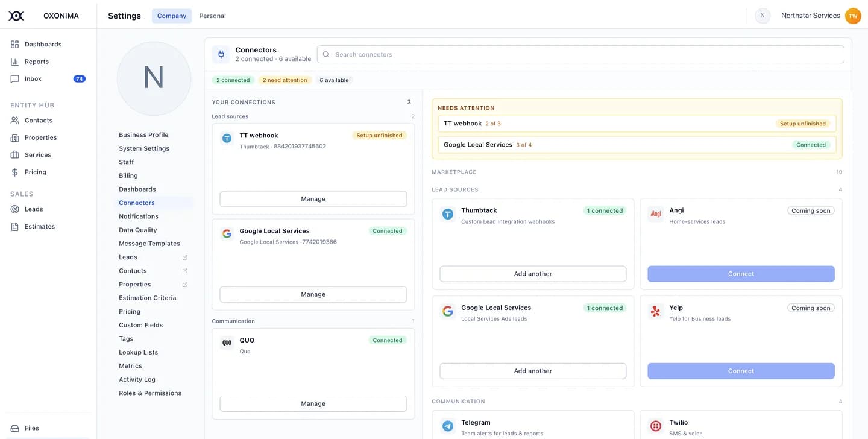This screenshot has width=868, height=439.
Task: Click Coming soon badge on Angi card
Action: (811, 210)
